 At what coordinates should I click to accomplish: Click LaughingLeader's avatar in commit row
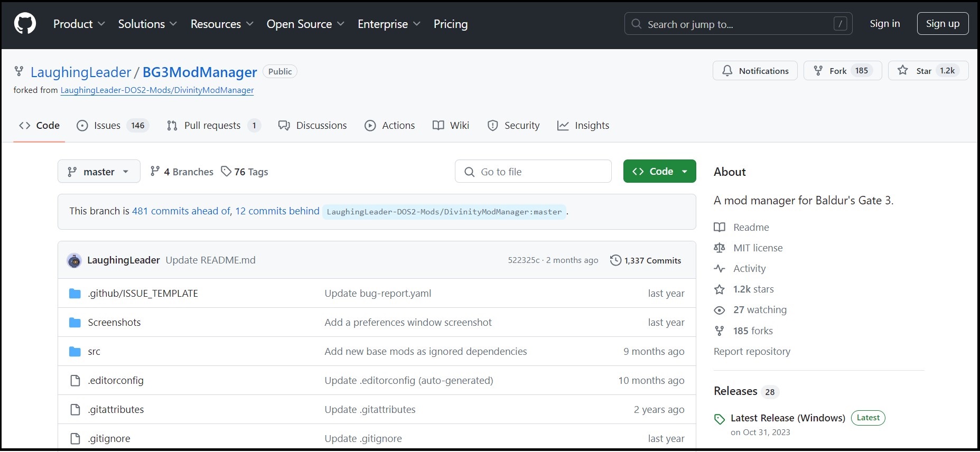[74, 260]
